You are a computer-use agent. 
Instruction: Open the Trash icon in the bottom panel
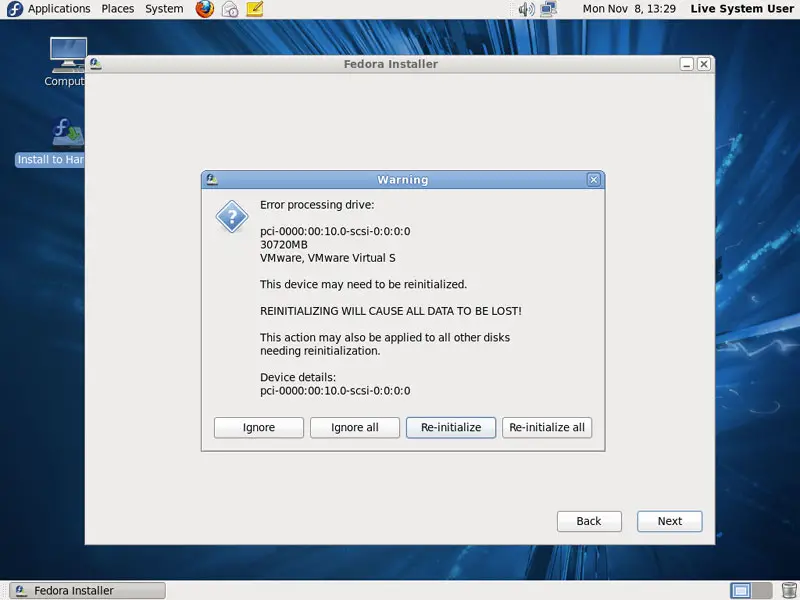point(789,590)
